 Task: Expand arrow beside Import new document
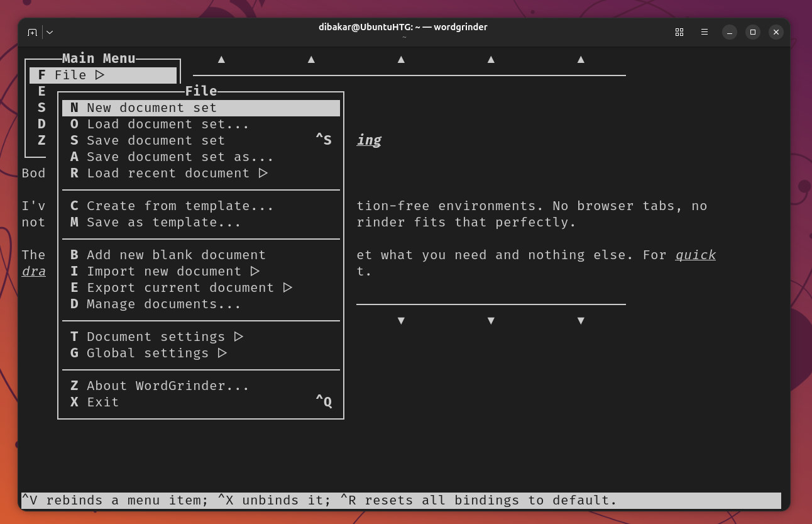(255, 271)
